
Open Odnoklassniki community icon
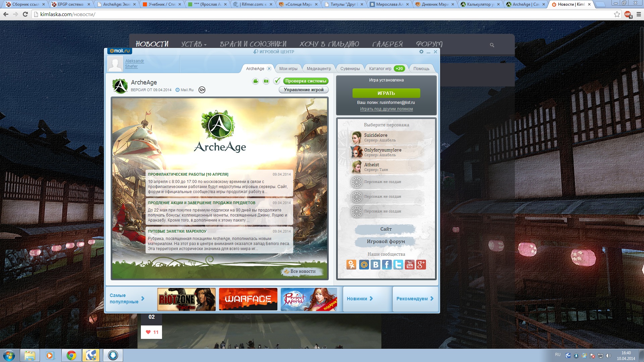pyautogui.click(x=352, y=265)
